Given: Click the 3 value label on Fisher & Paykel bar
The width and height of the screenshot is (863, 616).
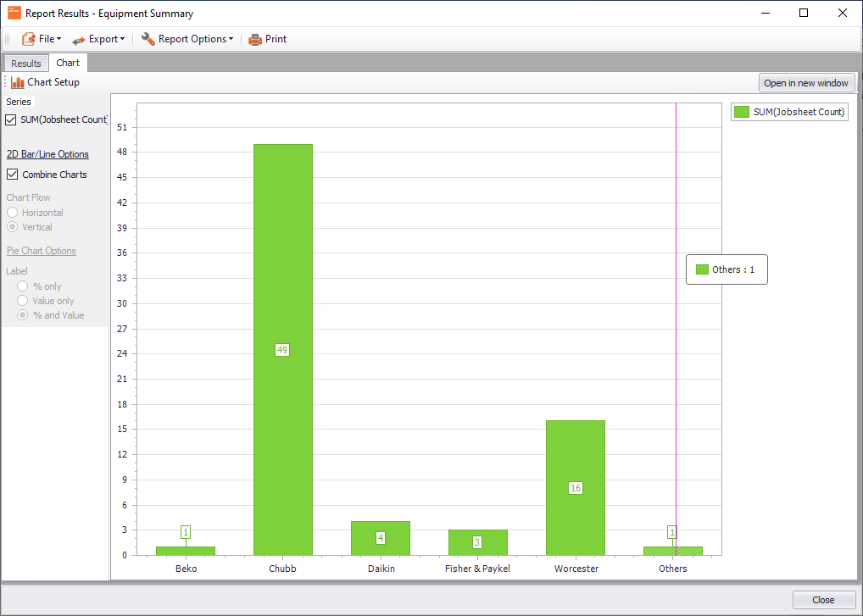Looking at the screenshot, I should click(477, 542).
